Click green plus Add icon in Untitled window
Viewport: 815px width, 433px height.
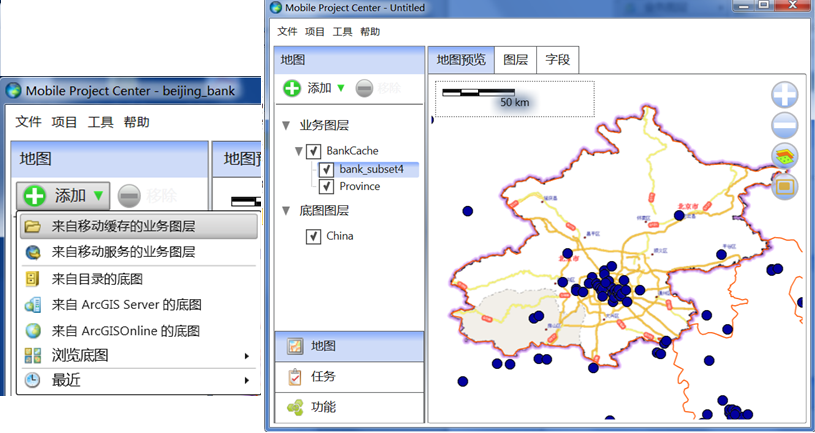tap(292, 88)
